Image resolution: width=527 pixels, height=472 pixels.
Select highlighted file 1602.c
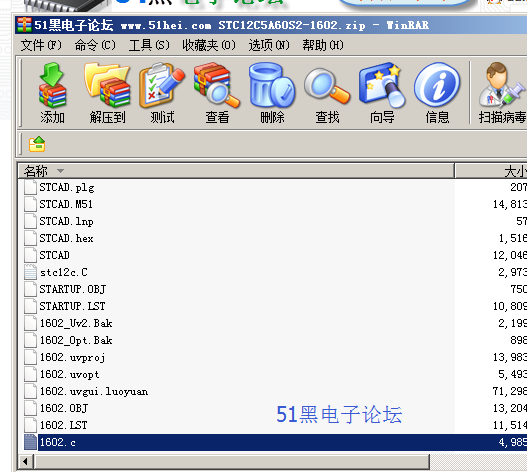click(x=57, y=442)
